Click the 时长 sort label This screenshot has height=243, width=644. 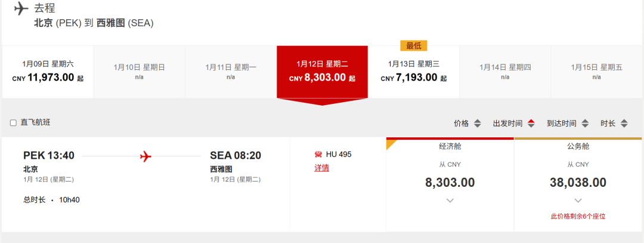608,123
